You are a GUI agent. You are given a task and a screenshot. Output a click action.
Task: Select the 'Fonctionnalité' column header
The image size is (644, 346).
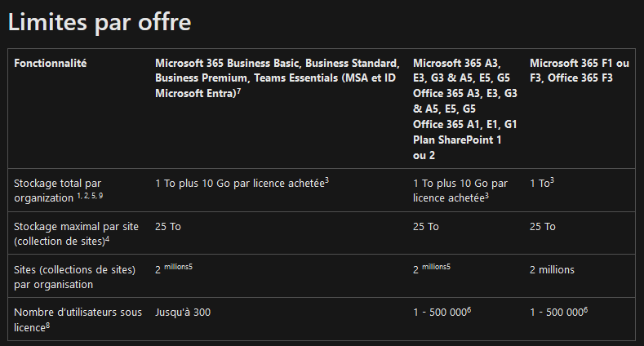tap(50, 63)
